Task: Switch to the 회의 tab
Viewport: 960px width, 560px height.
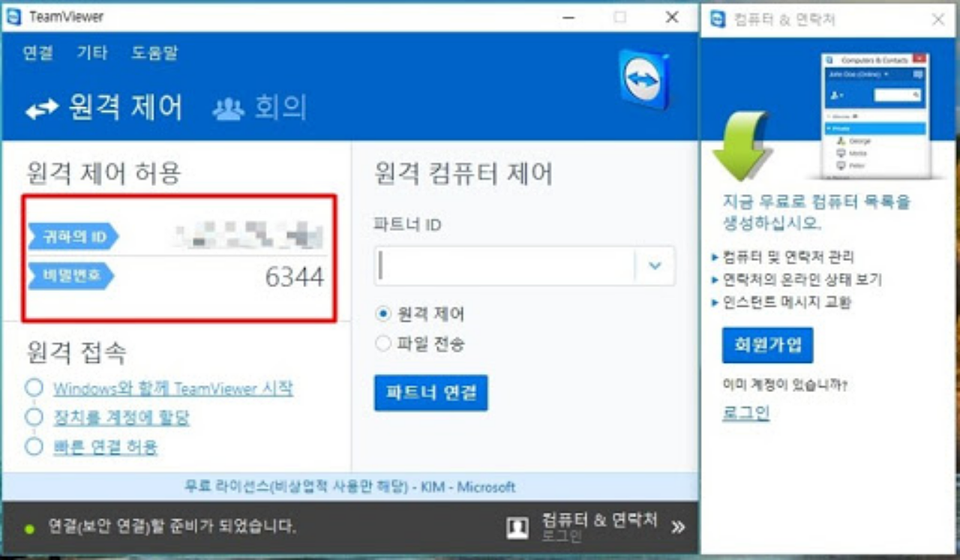Action: tap(259, 108)
